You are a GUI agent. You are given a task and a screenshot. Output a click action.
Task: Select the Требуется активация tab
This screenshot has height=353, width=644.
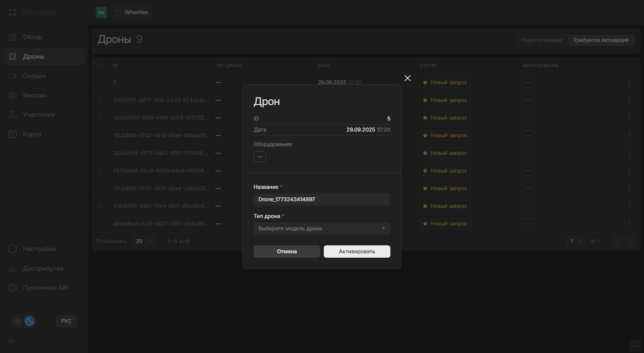(x=601, y=40)
